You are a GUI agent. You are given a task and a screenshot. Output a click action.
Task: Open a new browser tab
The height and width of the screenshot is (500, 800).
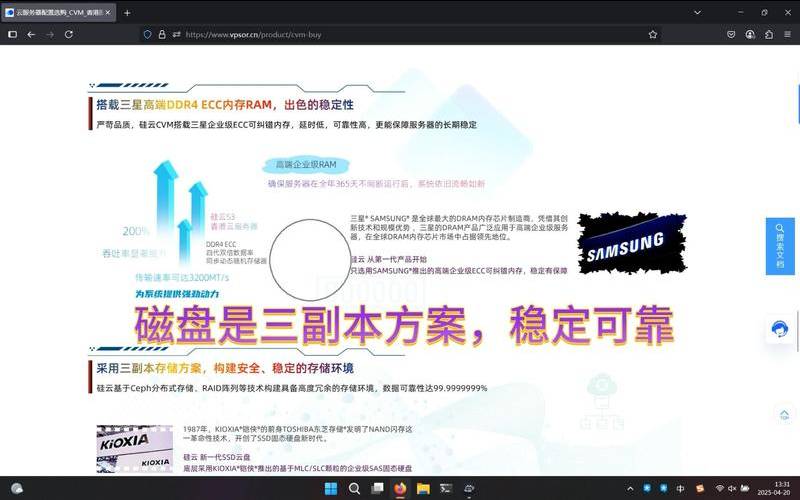click(x=127, y=12)
